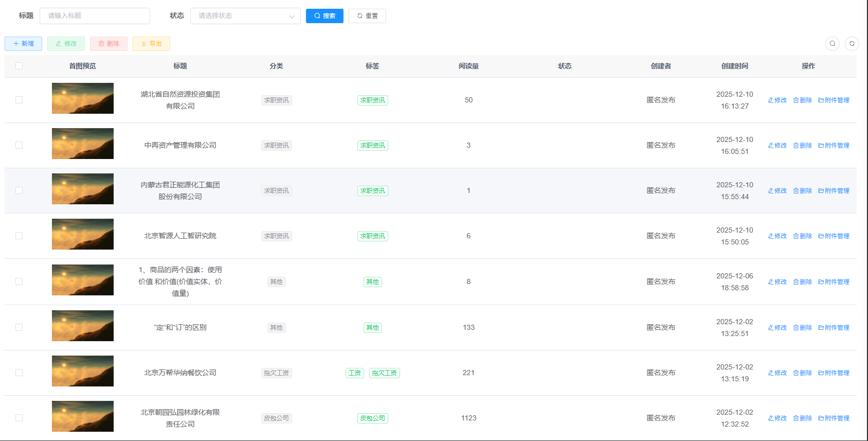
Task: Edit the 北京万帮华纳餐饮公司 row
Action: [777, 373]
